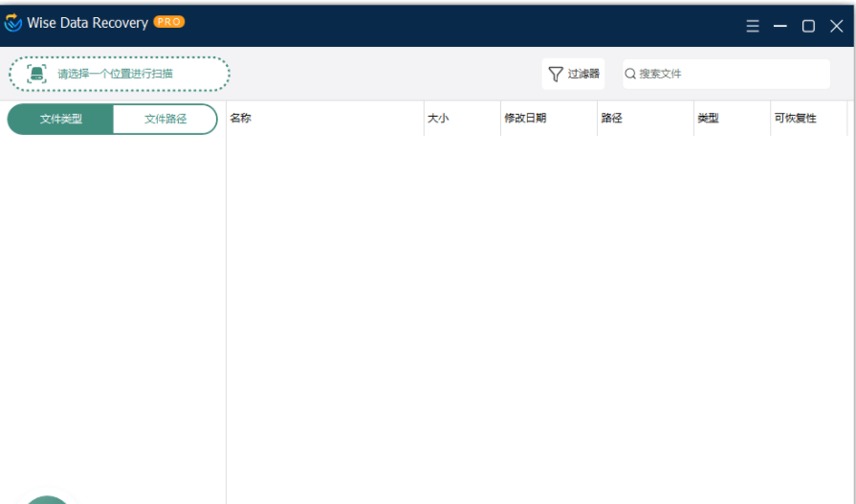Focus the 搜索文件 search field
The height and width of the screenshot is (504, 856).
click(x=732, y=74)
